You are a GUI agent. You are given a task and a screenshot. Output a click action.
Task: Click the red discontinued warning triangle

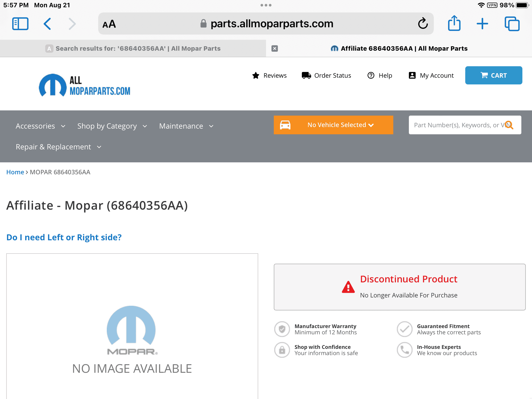click(348, 287)
